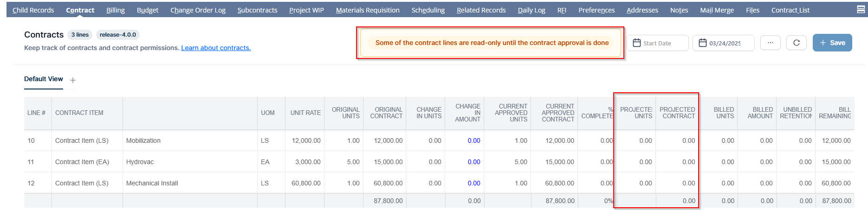Open the Subcontracts tab

tap(257, 10)
